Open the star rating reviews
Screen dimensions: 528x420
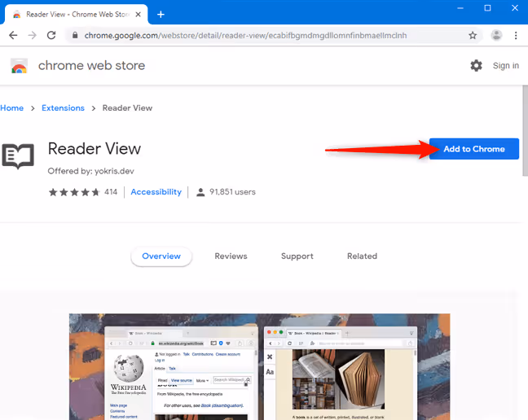[x=74, y=192]
